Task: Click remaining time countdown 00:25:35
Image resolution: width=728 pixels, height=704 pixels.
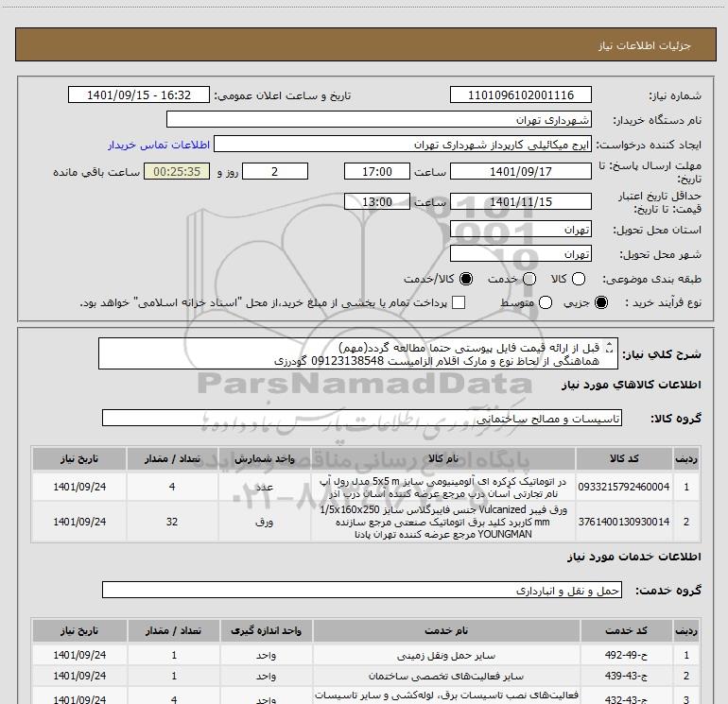Action: coord(177,171)
